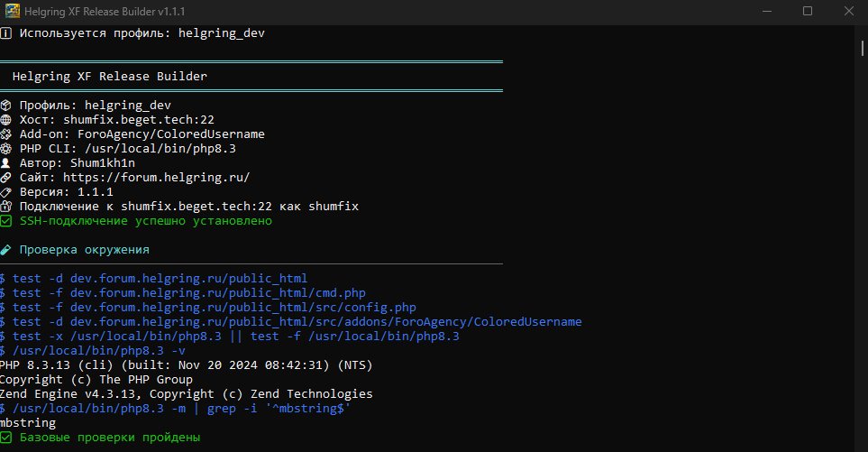This screenshot has height=452, width=868.
Task: Click the vertical scrollbar thumb at right
Action: [862, 47]
